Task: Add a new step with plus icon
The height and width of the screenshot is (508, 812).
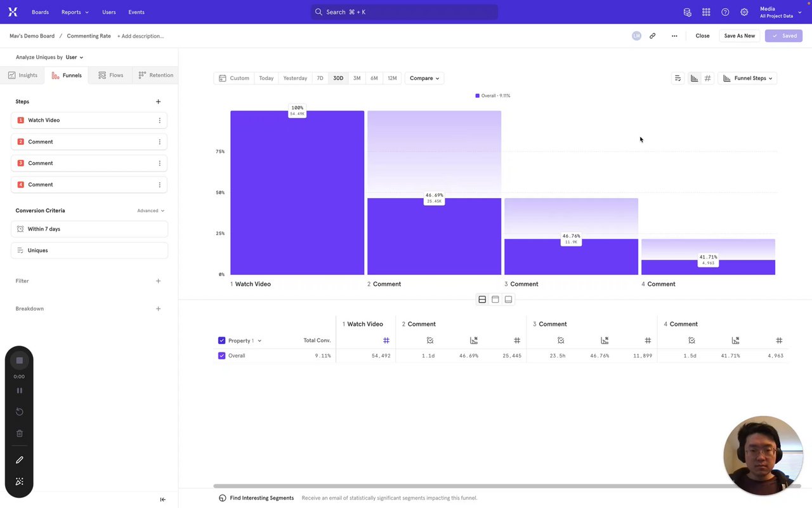Action: 158,102
